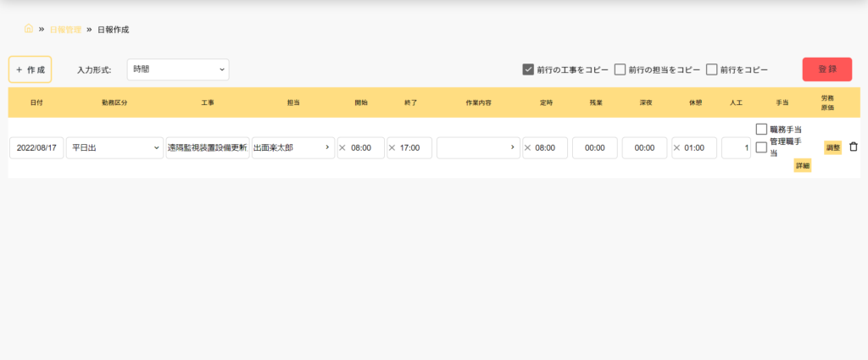The height and width of the screenshot is (360, 868).
Task: Check the 管理職手当 checkbox
Action: pyautogui.click(x=761, y=147)
